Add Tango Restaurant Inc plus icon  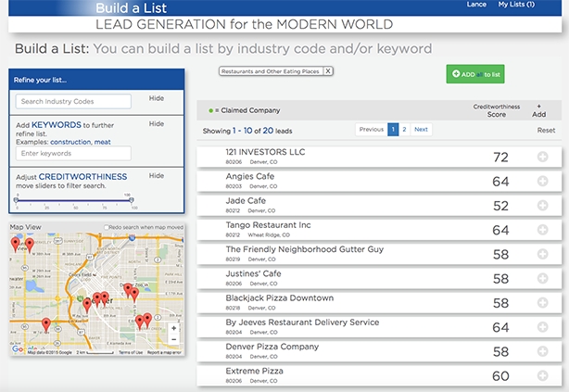tap(542, 230)
